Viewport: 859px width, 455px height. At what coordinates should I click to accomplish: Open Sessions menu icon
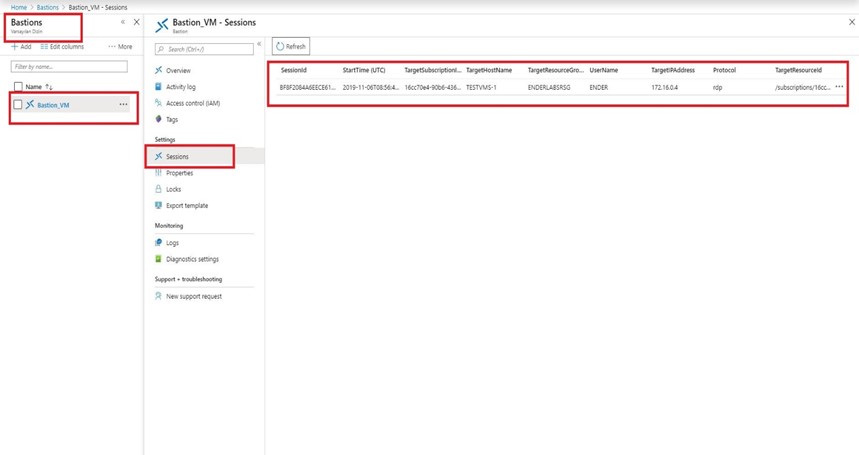158,156
